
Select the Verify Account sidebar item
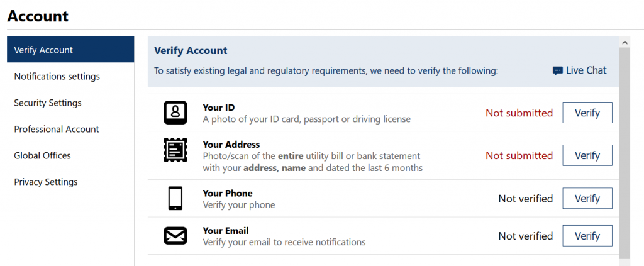(x=70, y=49)
